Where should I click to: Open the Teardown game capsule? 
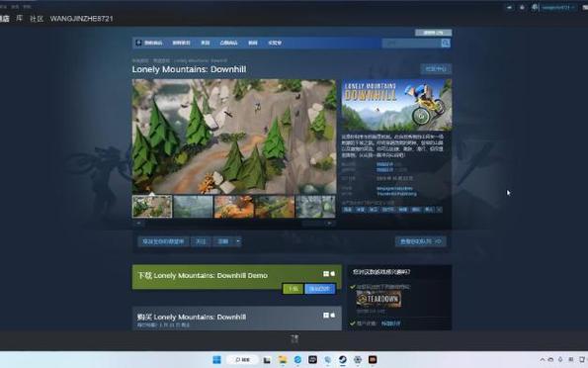coord(378,300)
